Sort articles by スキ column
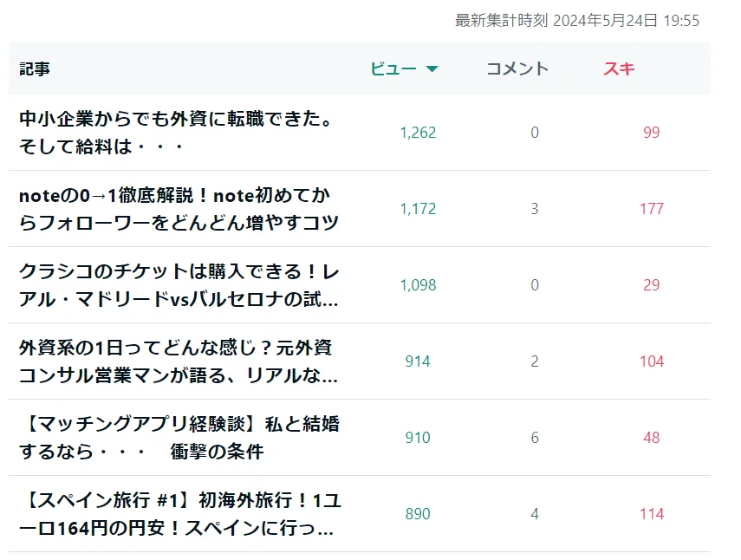The height and width of the screenshot is (560, 741). coord(619,69)
